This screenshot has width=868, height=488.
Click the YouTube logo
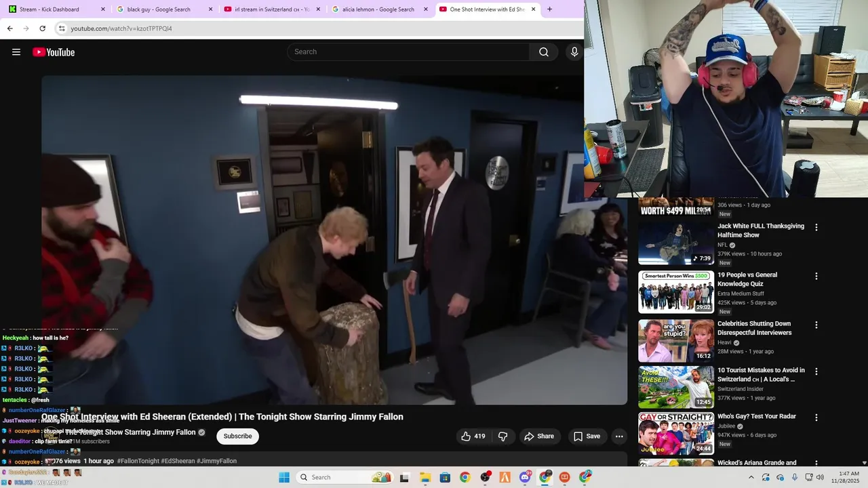point(54,52)
